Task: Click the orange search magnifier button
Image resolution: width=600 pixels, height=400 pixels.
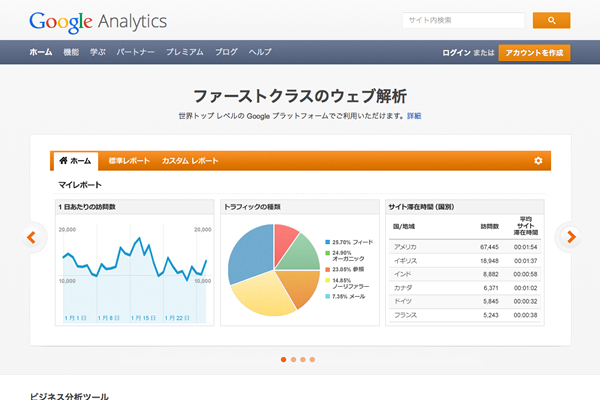Action: pos(551,20)
